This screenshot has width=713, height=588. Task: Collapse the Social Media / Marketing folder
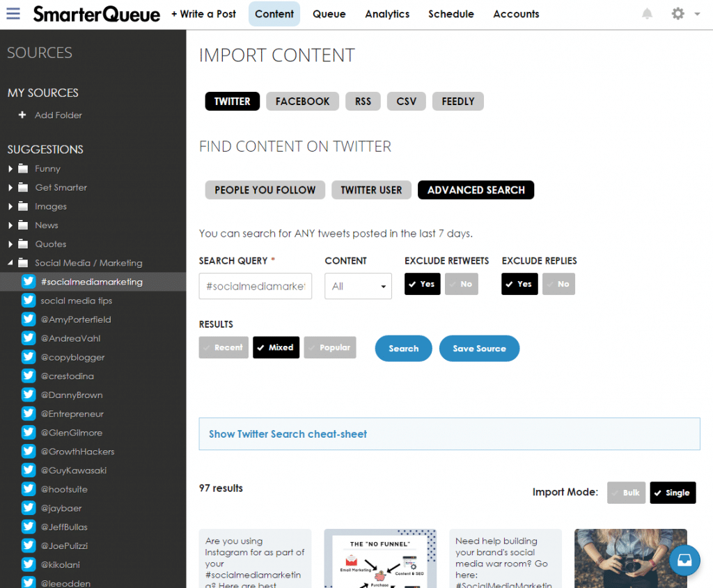10,262
